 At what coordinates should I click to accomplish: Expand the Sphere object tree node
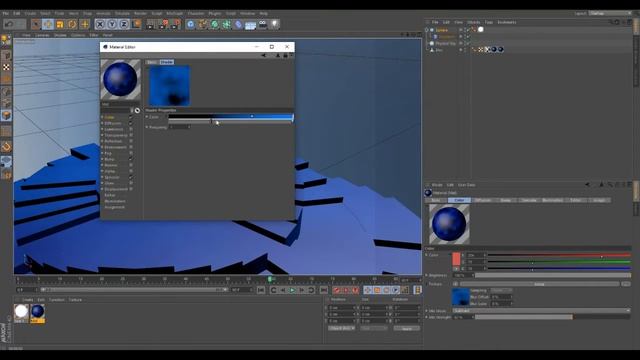coord(427,30)
